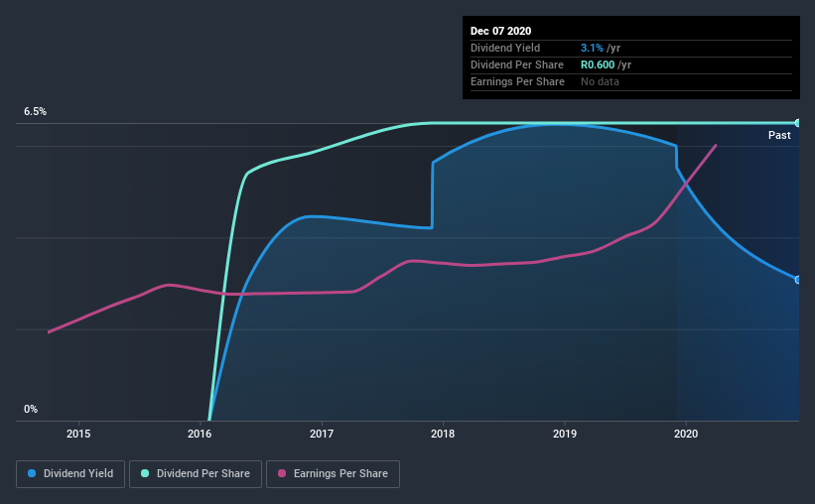Click the 2018 year axis label
Image resolution: width=815 pixels, height=504 pixels.
click(443, 434)
